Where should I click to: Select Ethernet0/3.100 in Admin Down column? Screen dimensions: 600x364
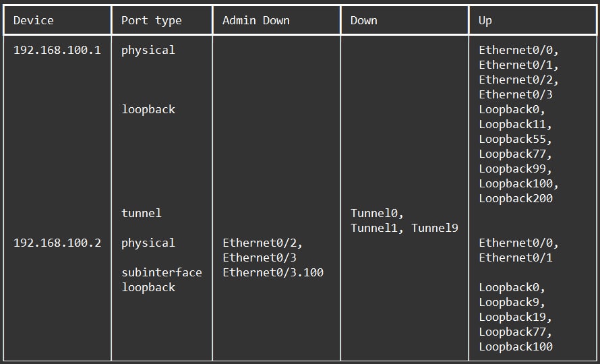273,272
